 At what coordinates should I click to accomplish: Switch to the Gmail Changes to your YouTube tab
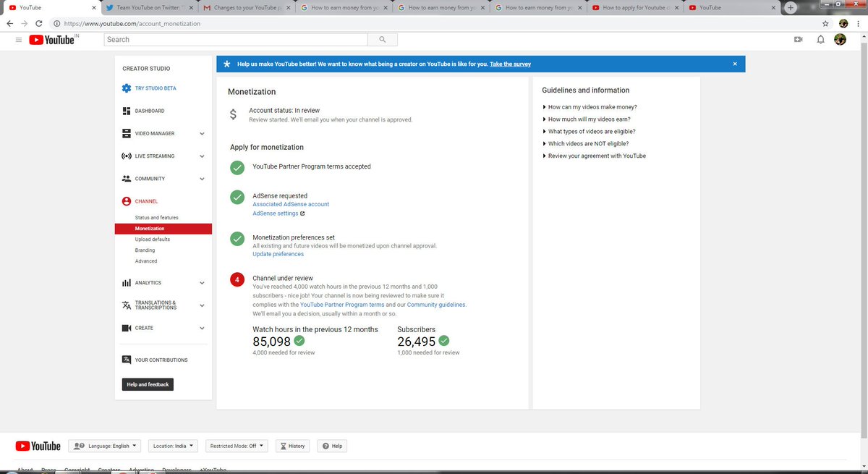245,7
